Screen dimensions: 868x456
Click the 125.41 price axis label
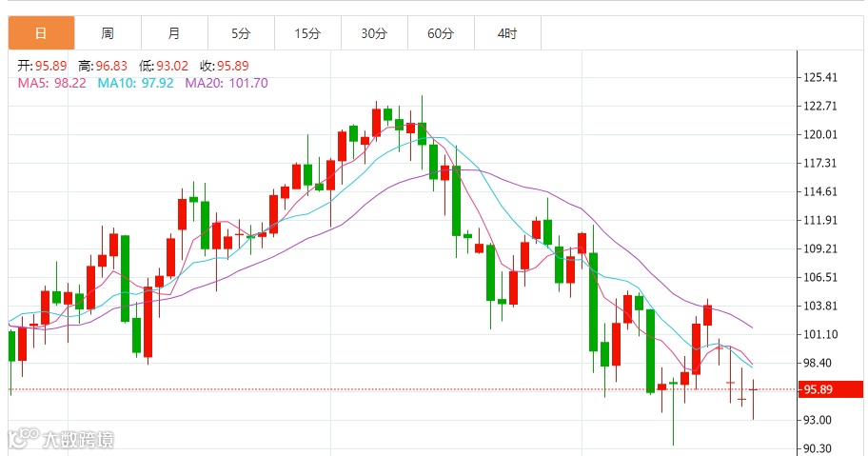(820, 77)
